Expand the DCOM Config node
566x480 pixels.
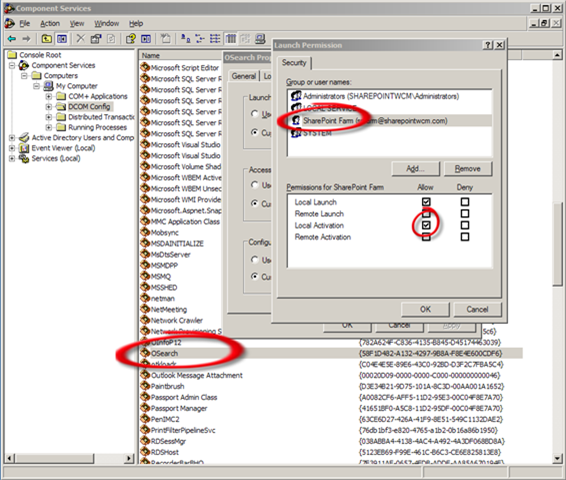point(49,107)
